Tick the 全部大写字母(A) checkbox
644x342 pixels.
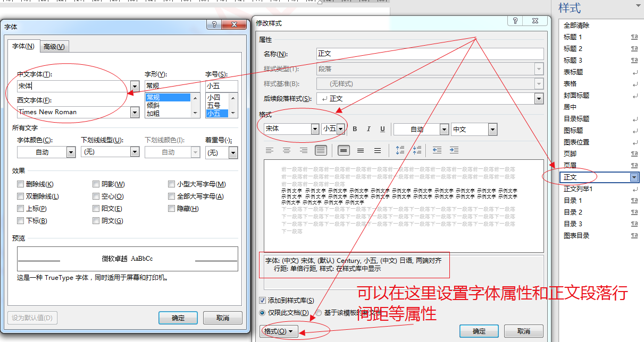(172, 196)
